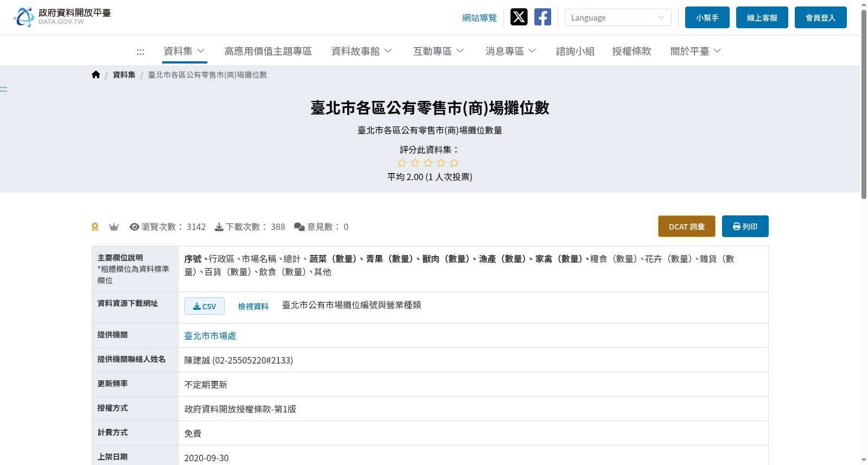Click the 列印 print button
Image resolution: width=868 pixels, height=465 pixels.
click(x=745, y=226)
